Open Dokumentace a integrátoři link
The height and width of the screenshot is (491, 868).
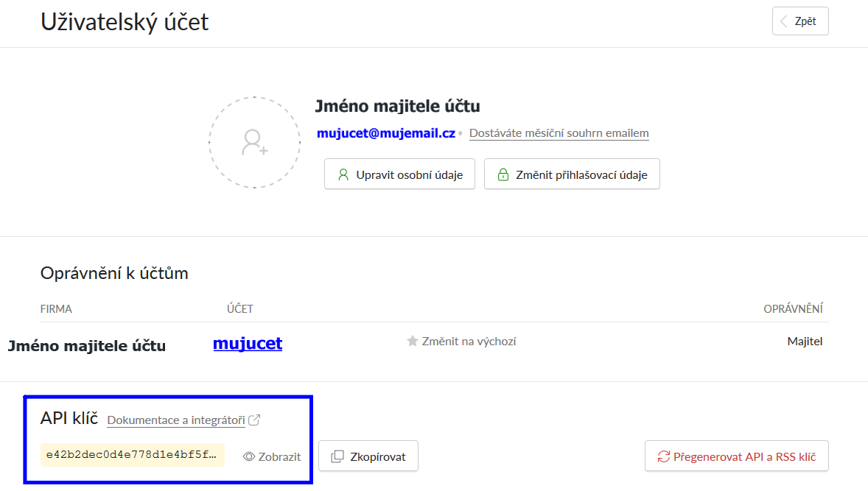pos(176,420)
